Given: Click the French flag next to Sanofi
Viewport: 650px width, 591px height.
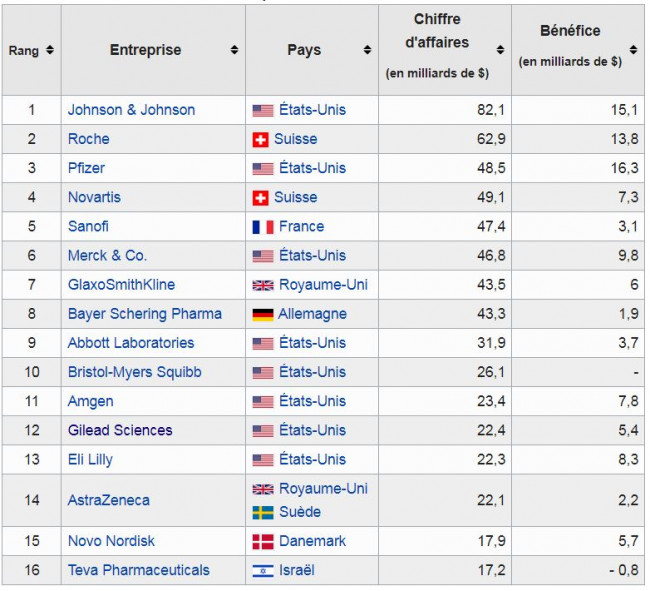Looking at the screenshot, I should tap(263, 227).
